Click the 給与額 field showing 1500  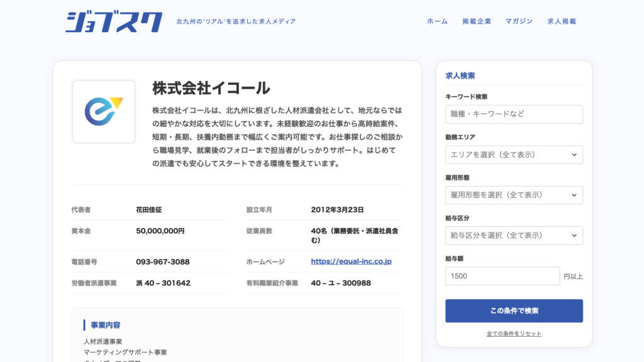point(502,276)
